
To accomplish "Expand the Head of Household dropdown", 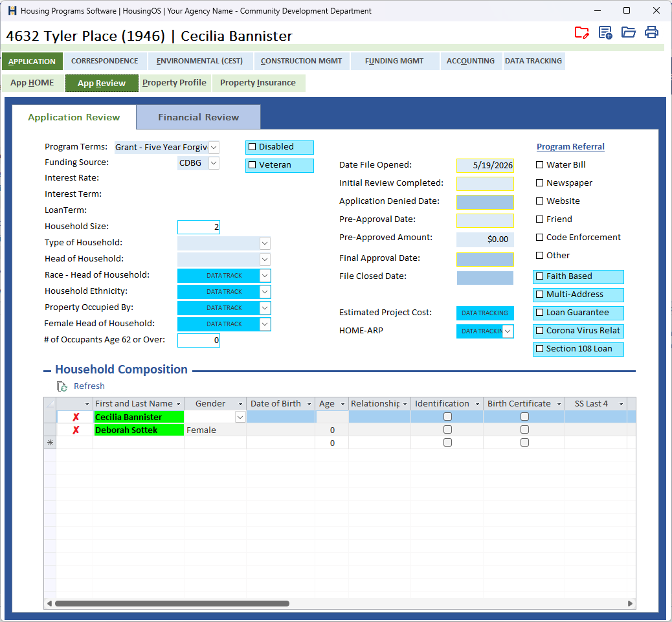I will tap(265, 260).
